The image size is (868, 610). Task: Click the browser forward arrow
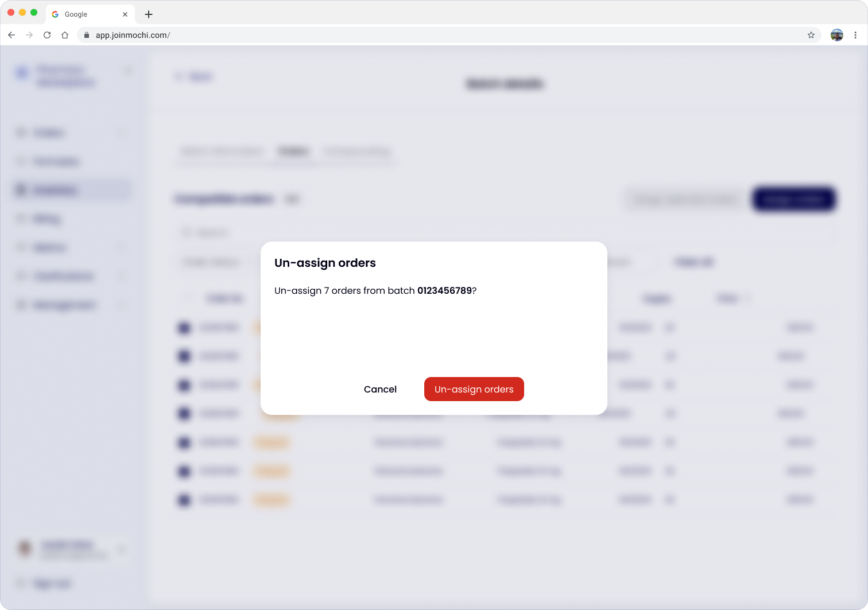click(x=29, y=35)
